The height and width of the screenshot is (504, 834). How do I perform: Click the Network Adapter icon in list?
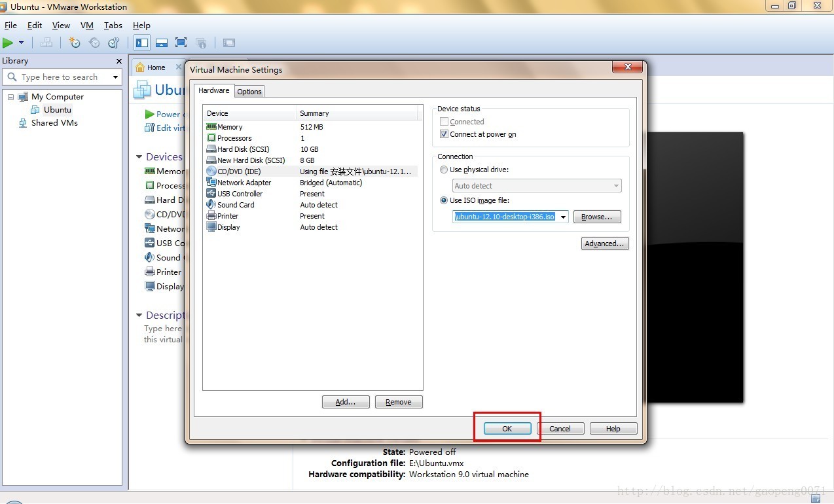211,183
